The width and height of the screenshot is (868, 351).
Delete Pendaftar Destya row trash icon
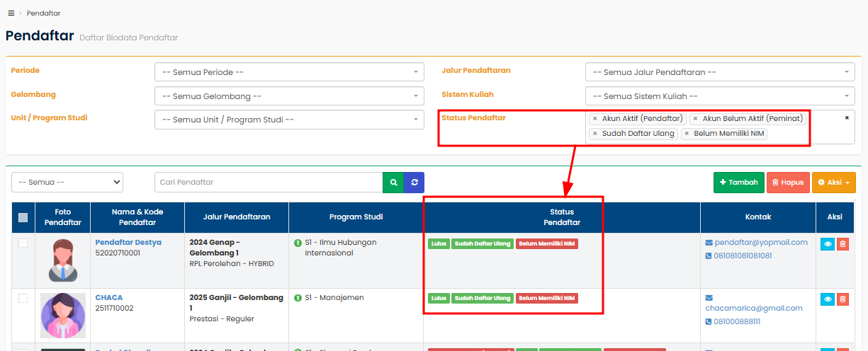tap(842, 244)
